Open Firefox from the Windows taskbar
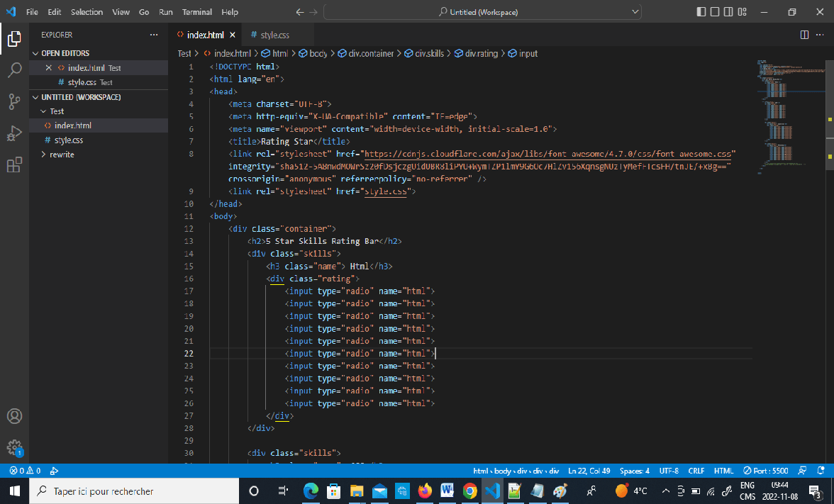This screenshot has height=504, width=834. 424,491
